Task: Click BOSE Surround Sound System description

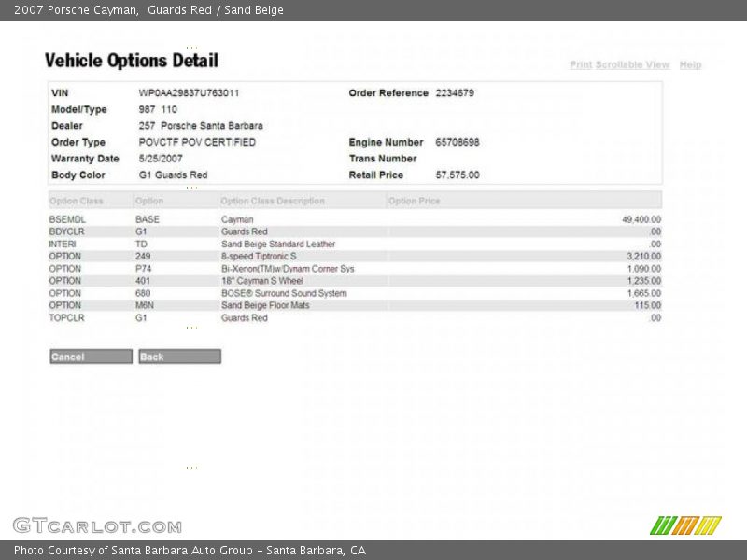Action: (284, 293)
